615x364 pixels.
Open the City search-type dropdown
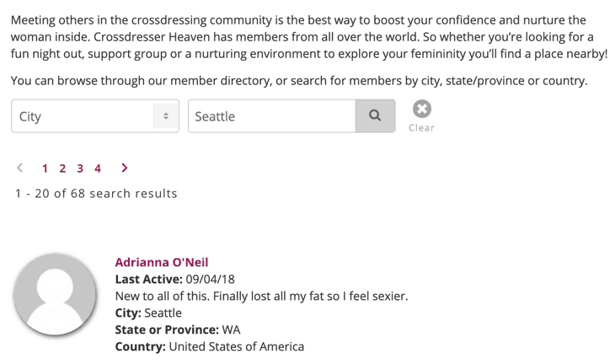click(x=95, y=116)
